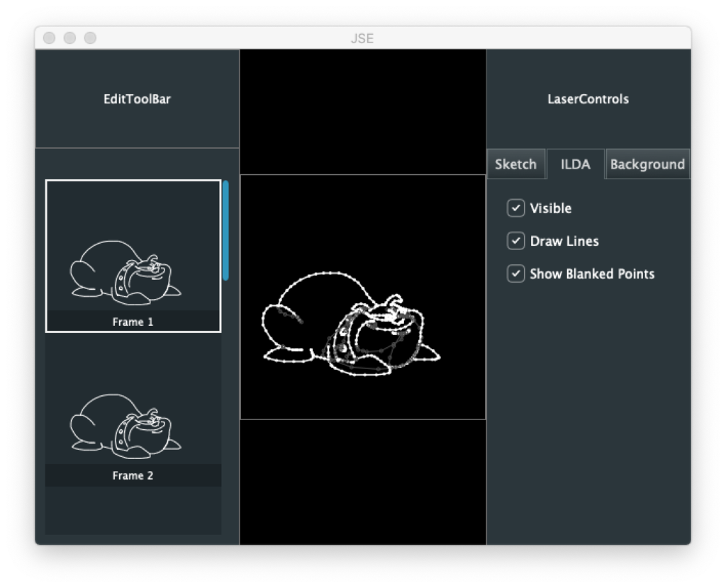Disable the Draw Lines checkbox

click(x=515, y=241)
